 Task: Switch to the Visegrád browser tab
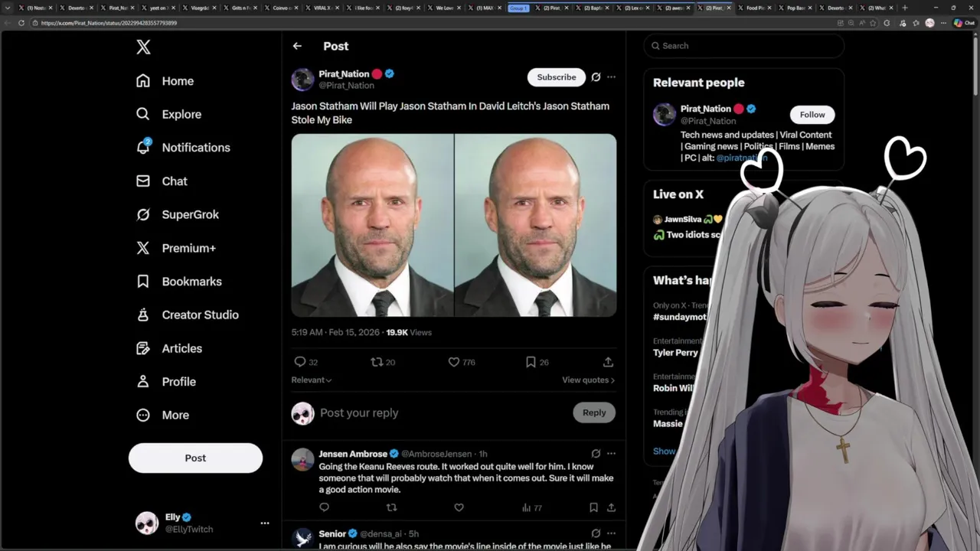(198, 8)
